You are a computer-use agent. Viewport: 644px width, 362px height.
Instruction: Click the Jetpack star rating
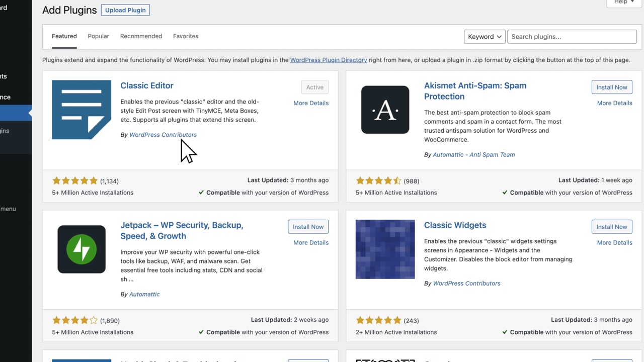75,320
